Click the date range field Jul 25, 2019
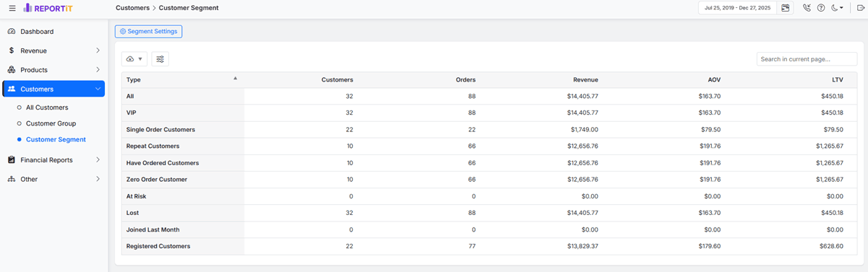 point(737,8)
